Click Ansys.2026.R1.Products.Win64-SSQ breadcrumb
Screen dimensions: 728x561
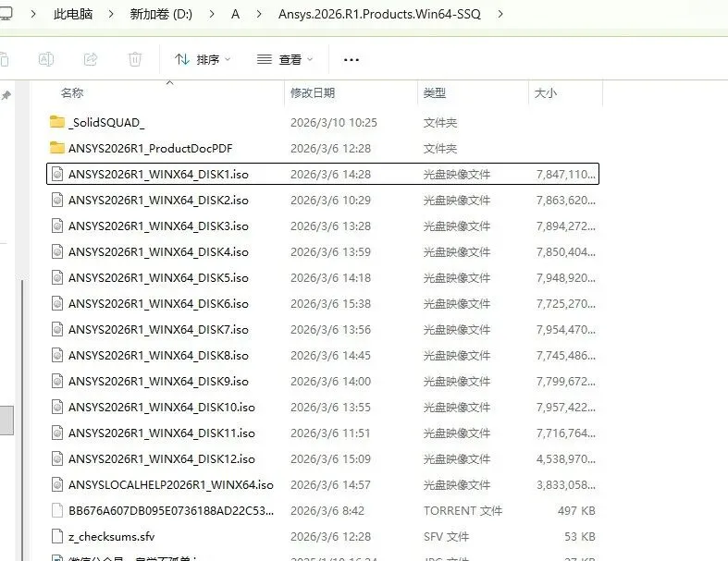pos(379,15)
